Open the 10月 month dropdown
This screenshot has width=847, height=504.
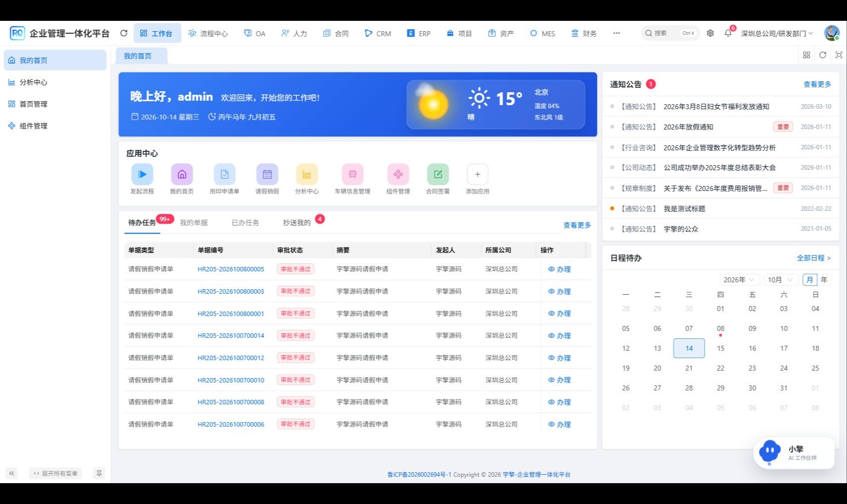pyautogui.click(x=781, y=280)
